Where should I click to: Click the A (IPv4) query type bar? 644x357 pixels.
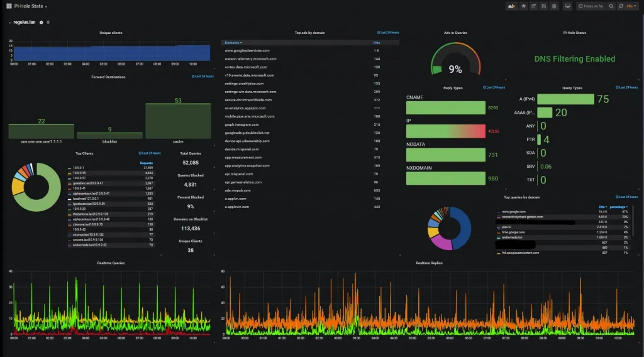pos(565,99)
